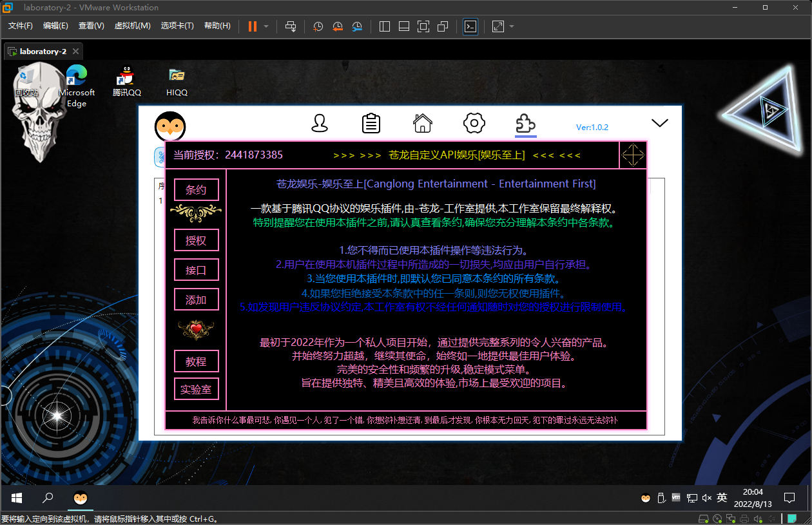This screenshot has height=525, width=812.
Task: Expand the stretch display dropdown arrow
Action: tap(512, 26)
